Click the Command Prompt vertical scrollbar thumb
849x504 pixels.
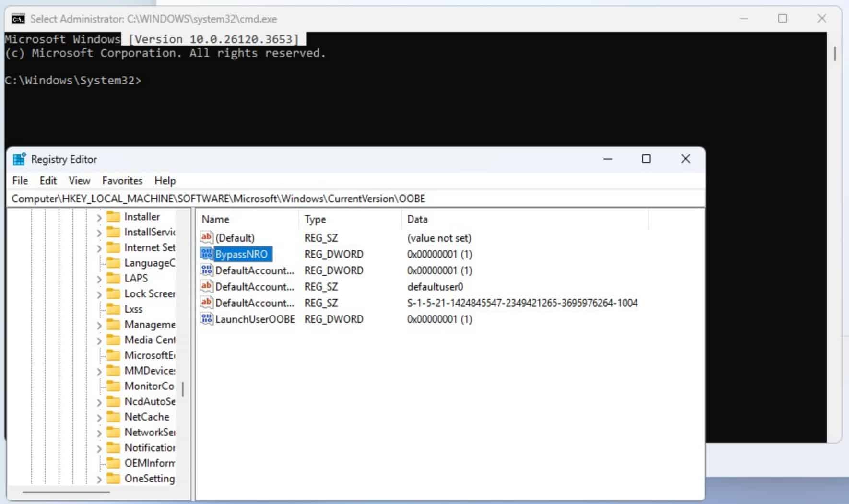tap(835, 53)
